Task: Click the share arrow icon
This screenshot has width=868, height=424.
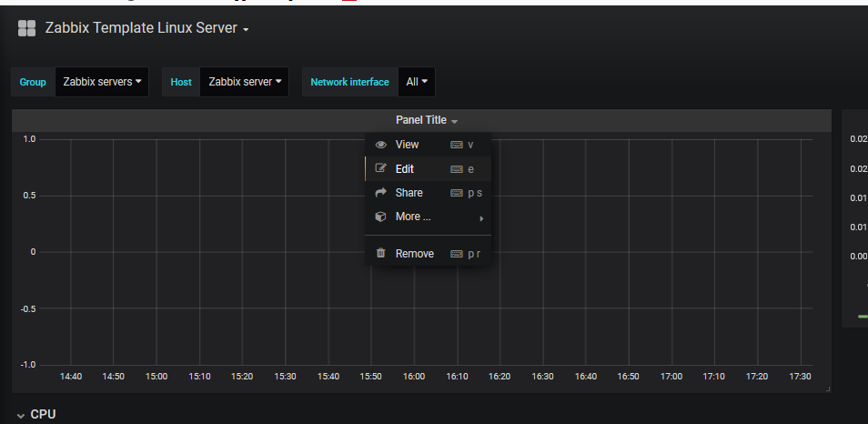Action: pyautogui.click(x=381, y=193)
